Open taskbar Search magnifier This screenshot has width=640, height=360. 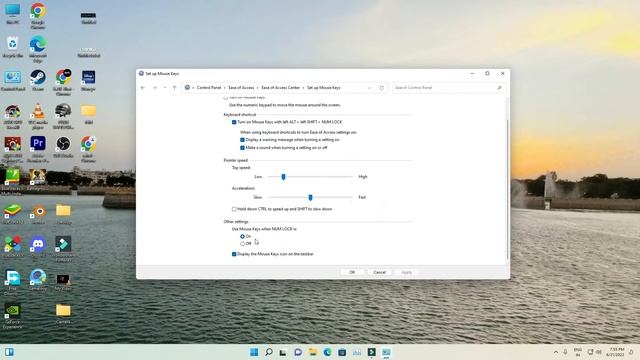269,352
